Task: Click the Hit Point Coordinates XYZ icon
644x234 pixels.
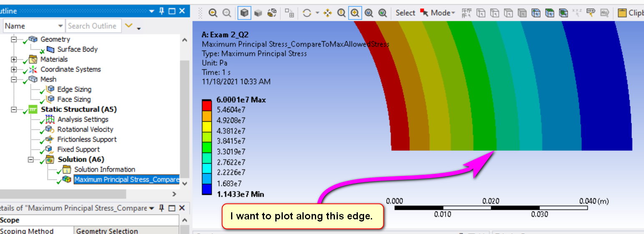Action: click(x=577, y=13)
